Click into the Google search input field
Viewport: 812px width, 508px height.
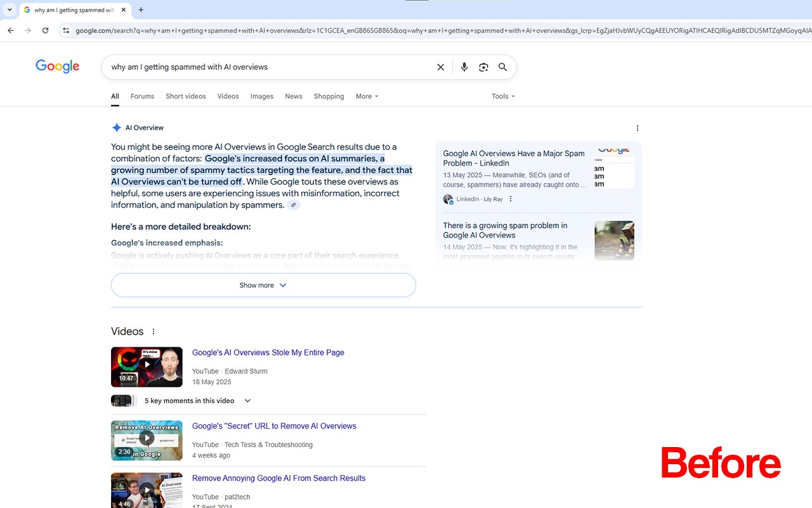tap(270, 67)
